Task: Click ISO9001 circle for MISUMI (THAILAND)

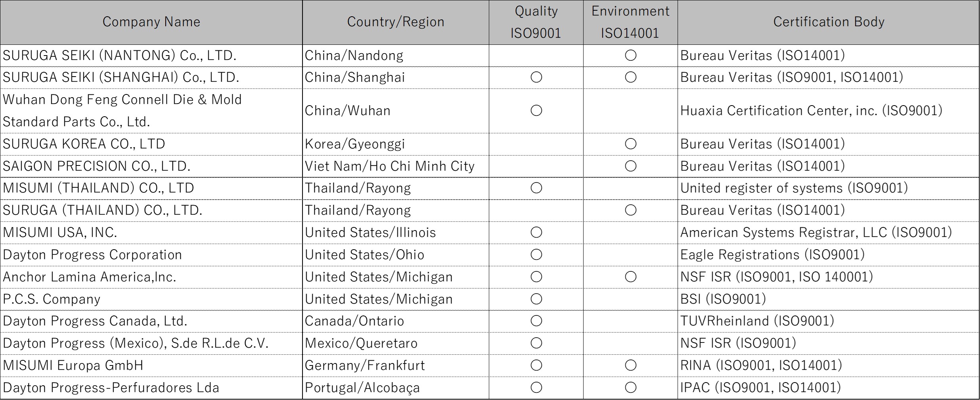Action: click(x=536, y=188)
